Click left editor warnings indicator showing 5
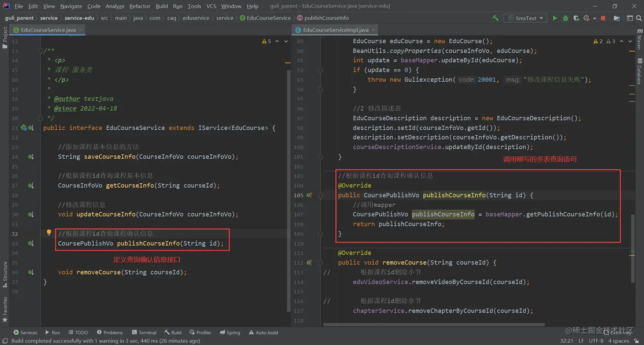The width and height of the screenshot is (644, 345). 267,41
